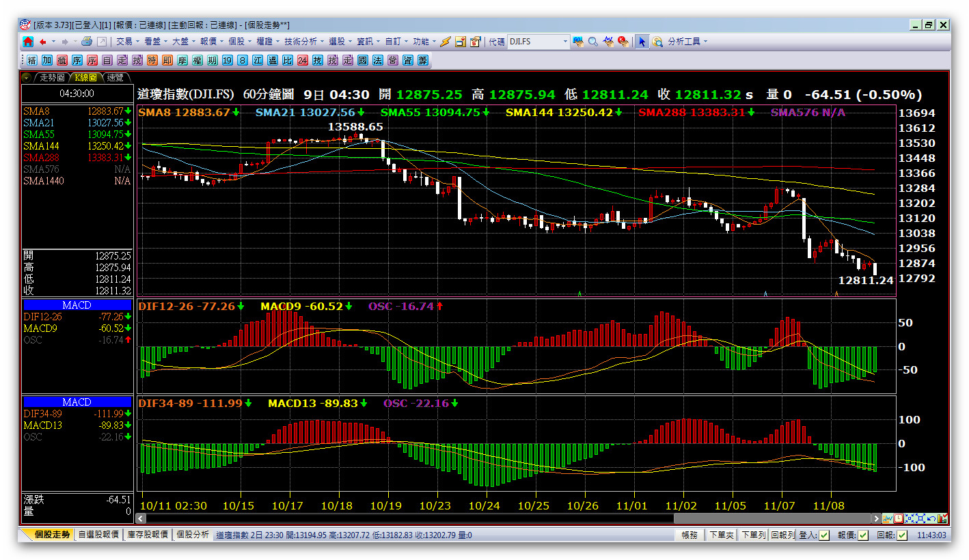Switch to the 走勢圖 tab

pos(52,78)
